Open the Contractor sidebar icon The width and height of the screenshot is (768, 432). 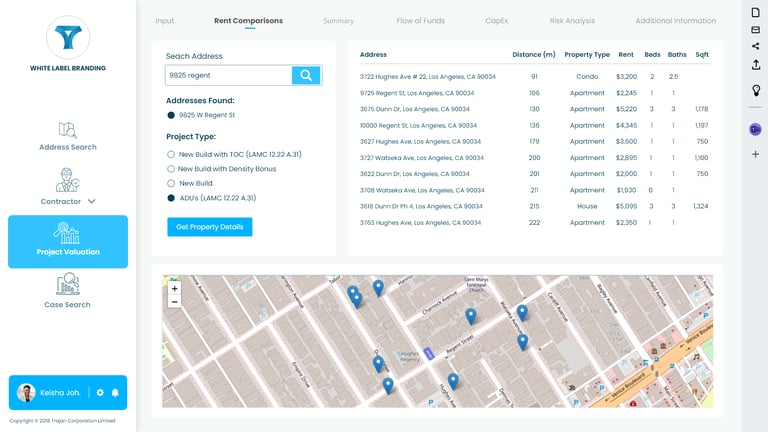point(67,180)
